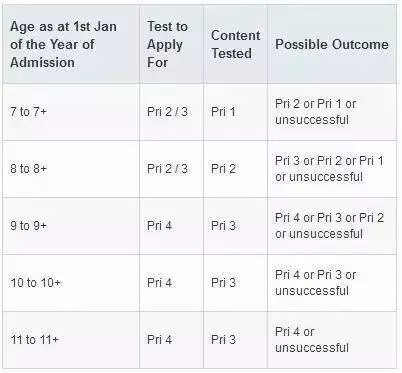Click 'Pri 4 or Pri 3 or Pri 2' outcome cell
Screen dimensions: 402x373
pos(329,226)
